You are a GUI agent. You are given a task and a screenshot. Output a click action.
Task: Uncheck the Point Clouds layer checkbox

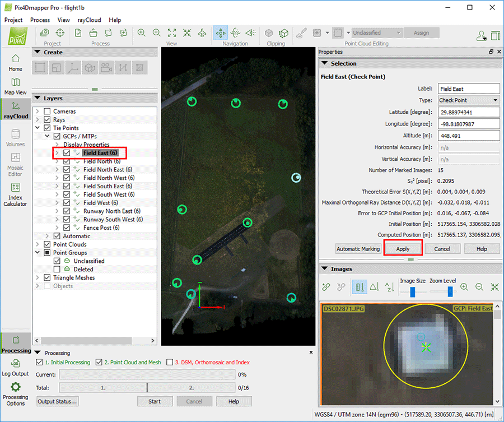click(47, 244)
